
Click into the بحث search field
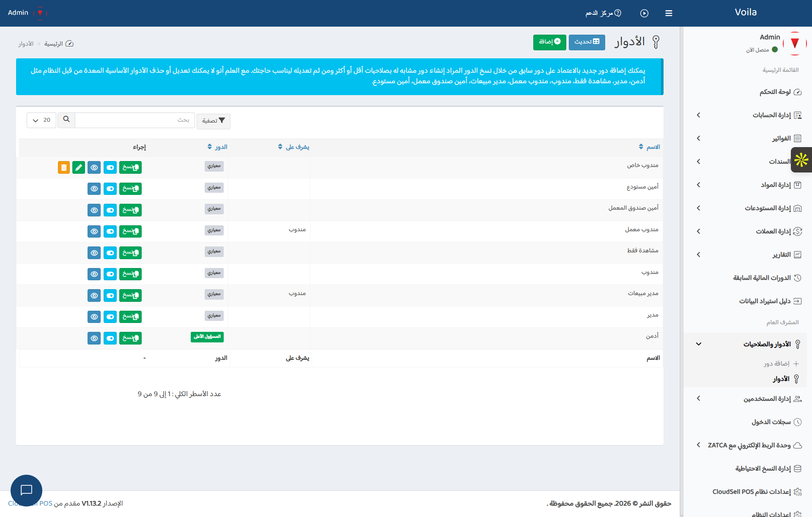pos(134,120)
